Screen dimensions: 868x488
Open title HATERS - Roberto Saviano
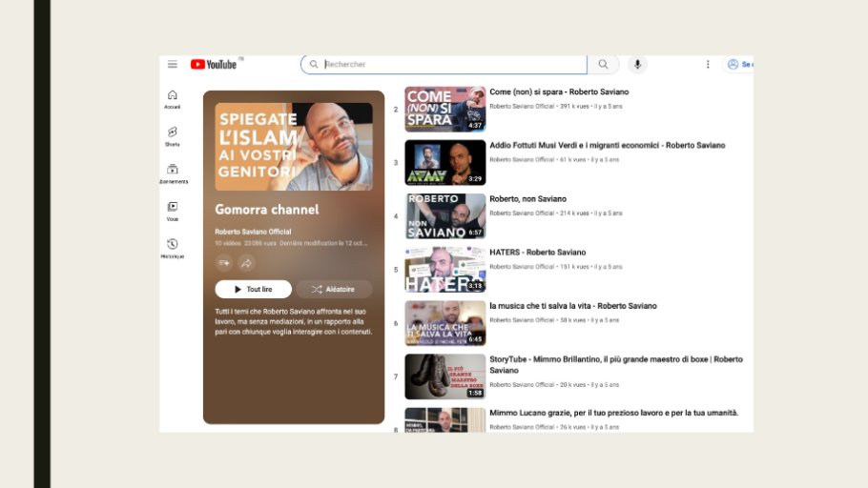(538, 253)
